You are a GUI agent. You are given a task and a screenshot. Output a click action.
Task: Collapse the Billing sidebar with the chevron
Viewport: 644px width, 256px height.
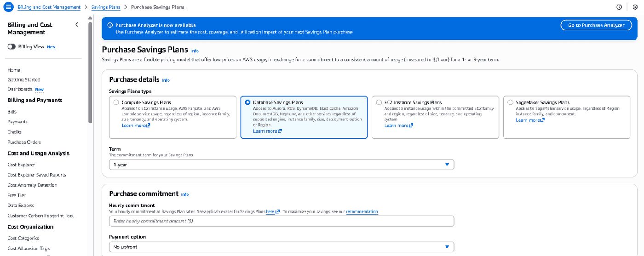pos(77,25)
